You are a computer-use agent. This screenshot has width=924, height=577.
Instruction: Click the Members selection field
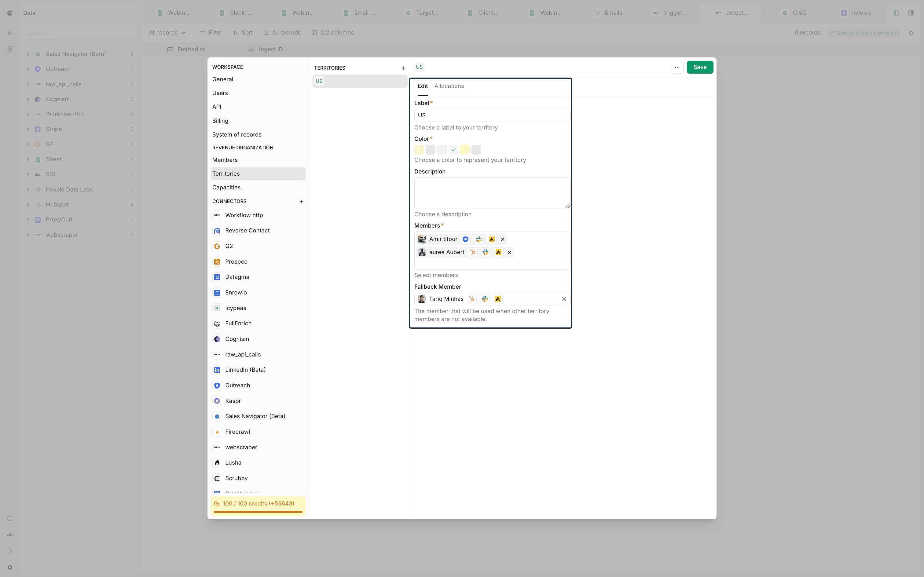tap(492, 251)
